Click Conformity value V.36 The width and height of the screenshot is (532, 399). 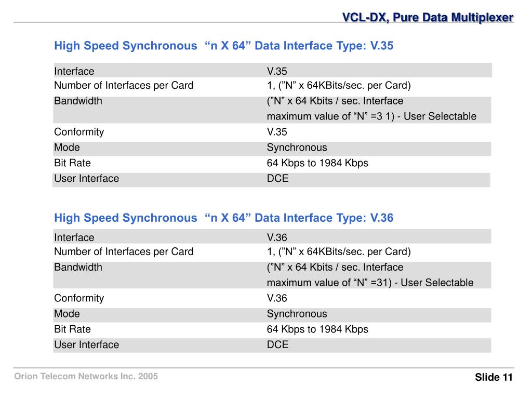coord(277,298)
